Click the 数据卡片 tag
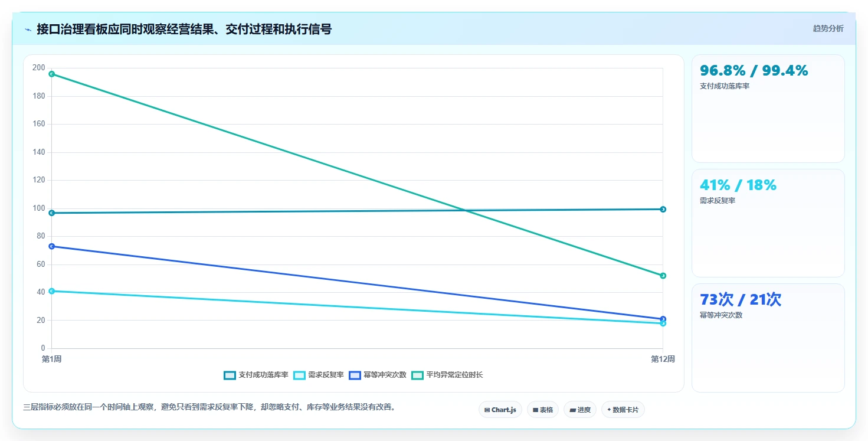Screen dimensions: 868x441 click(623, 410)
